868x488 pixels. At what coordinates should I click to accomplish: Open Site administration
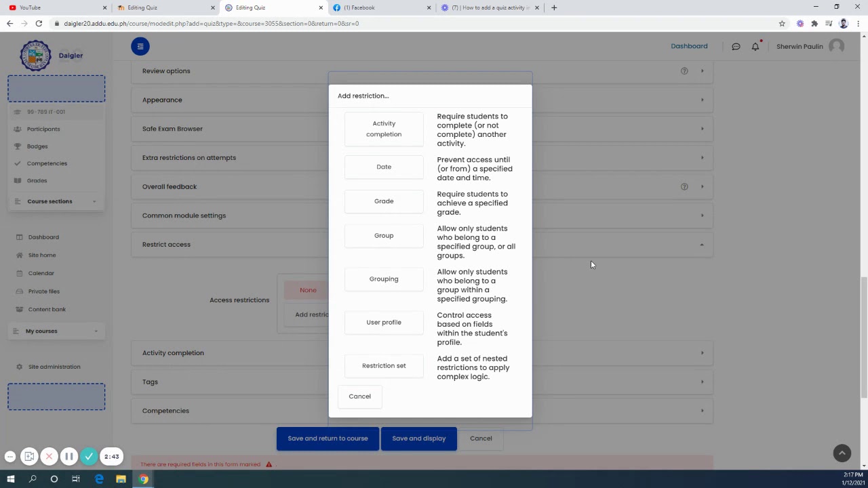(54, 367)
